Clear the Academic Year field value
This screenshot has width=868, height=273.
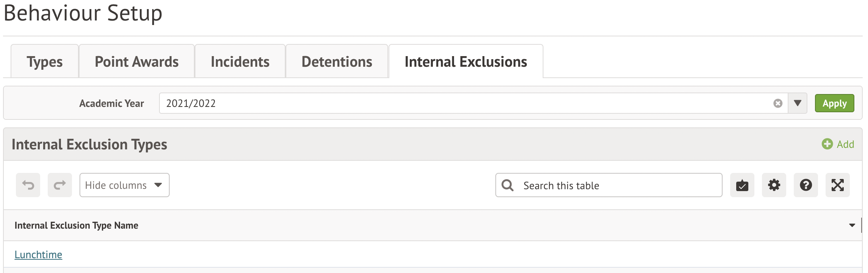pyautogui.click(x=778, y=103)
